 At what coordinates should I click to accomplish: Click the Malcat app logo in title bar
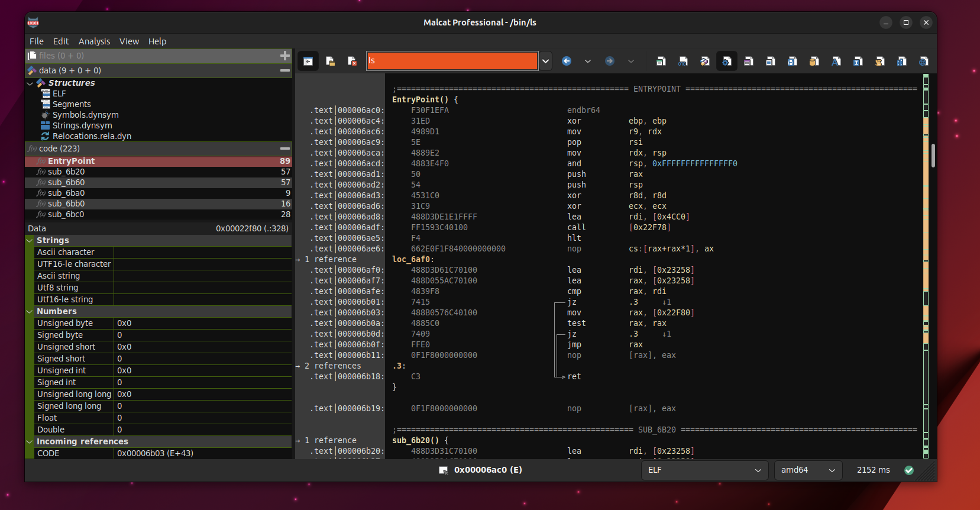(34, 22)
